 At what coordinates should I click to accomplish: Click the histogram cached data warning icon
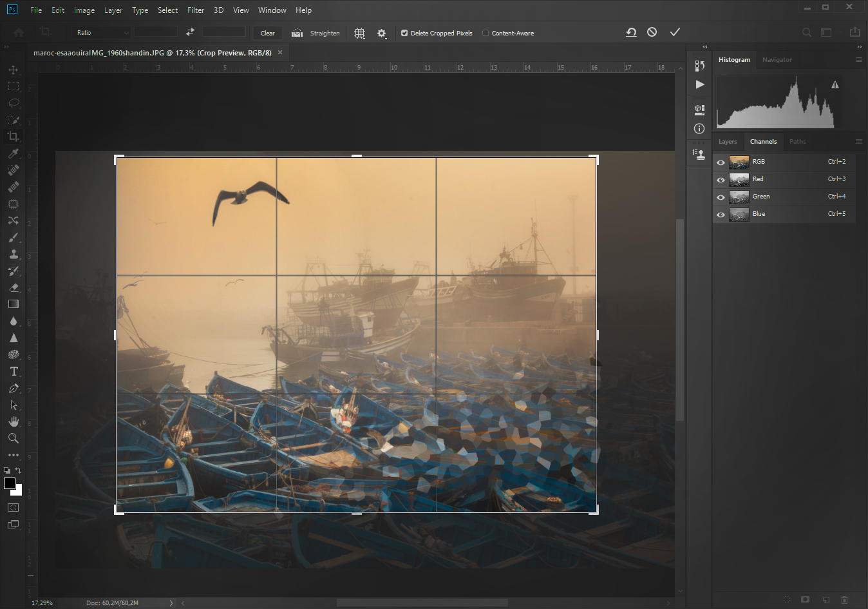tap(835, 84)
